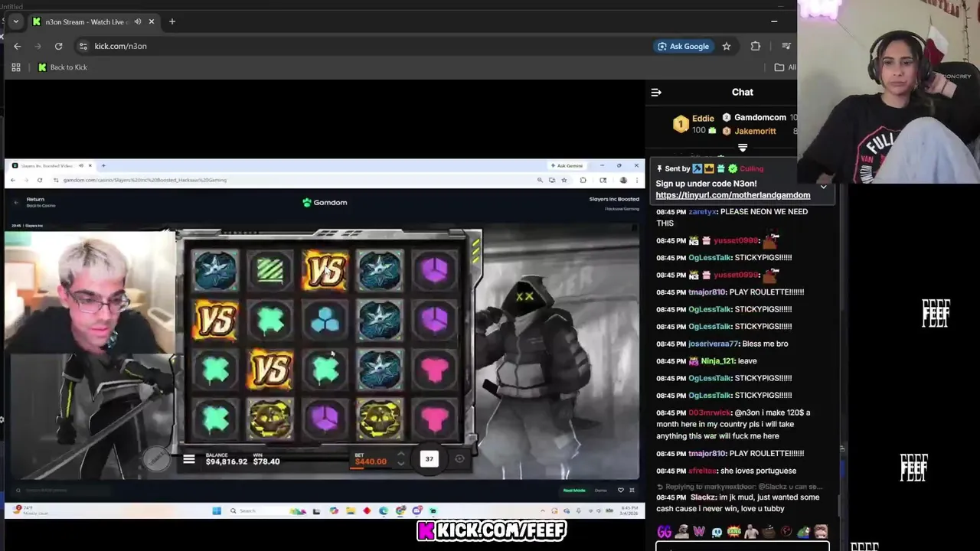Open user sfreitas in chat
Viewport: 980px width, 551px height.
tap(704, 471)
